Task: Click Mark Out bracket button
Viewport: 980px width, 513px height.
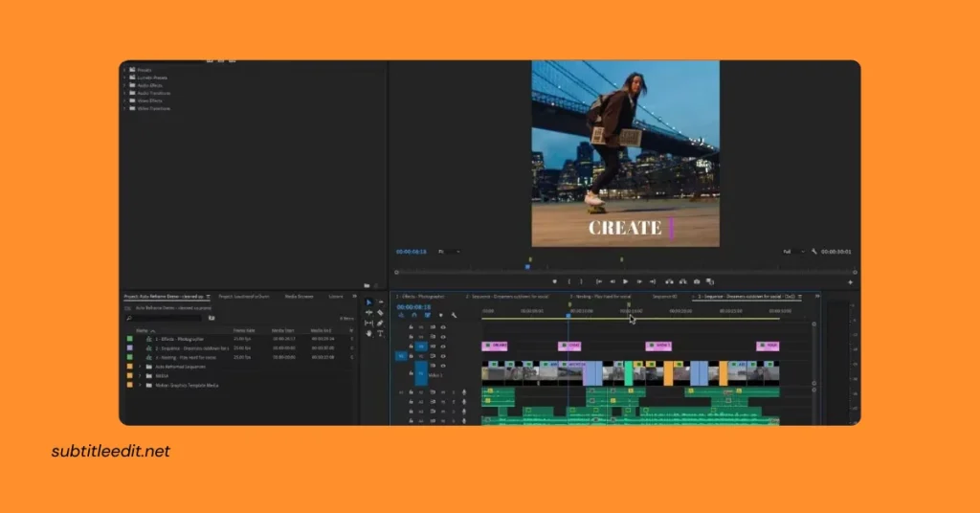Action: click(581, 281)
